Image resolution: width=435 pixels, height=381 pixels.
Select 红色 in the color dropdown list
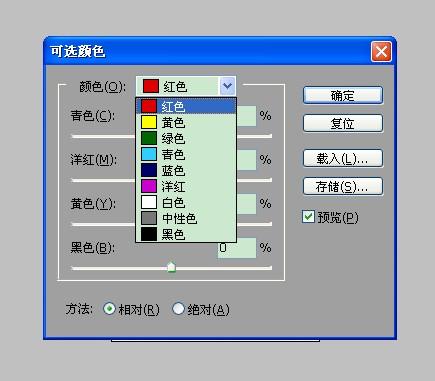[186, 106]
